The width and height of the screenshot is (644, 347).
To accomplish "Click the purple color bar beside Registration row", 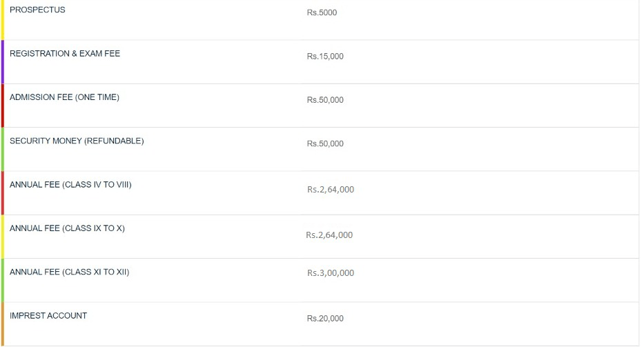I will point(3,62).
